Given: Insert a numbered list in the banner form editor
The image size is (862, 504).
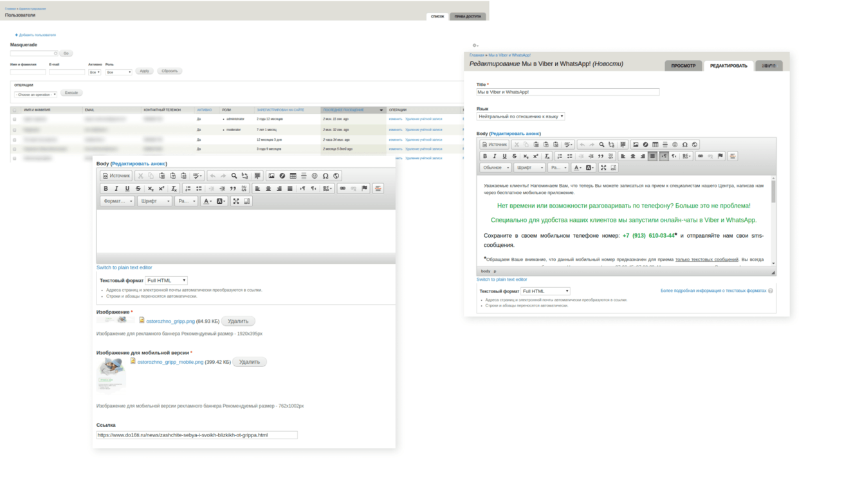Looking at the screenshot, I should (x=188, y=188).
